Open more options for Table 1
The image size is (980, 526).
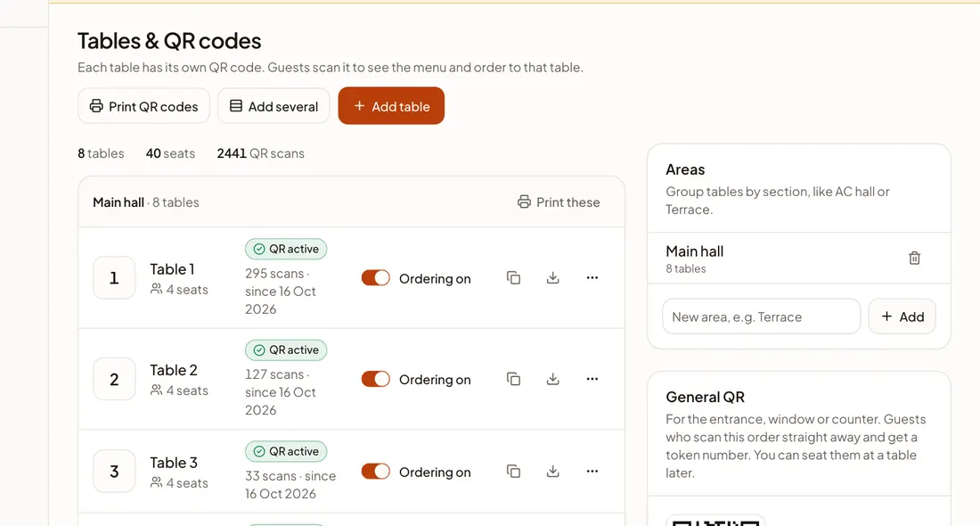(592, 277)
